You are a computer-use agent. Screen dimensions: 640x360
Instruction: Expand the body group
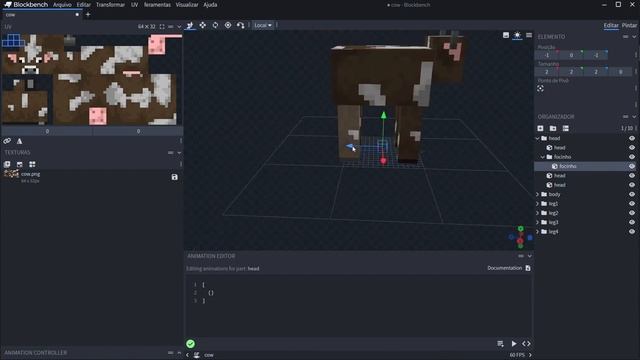pyautogui.click(x=538, y=194)
